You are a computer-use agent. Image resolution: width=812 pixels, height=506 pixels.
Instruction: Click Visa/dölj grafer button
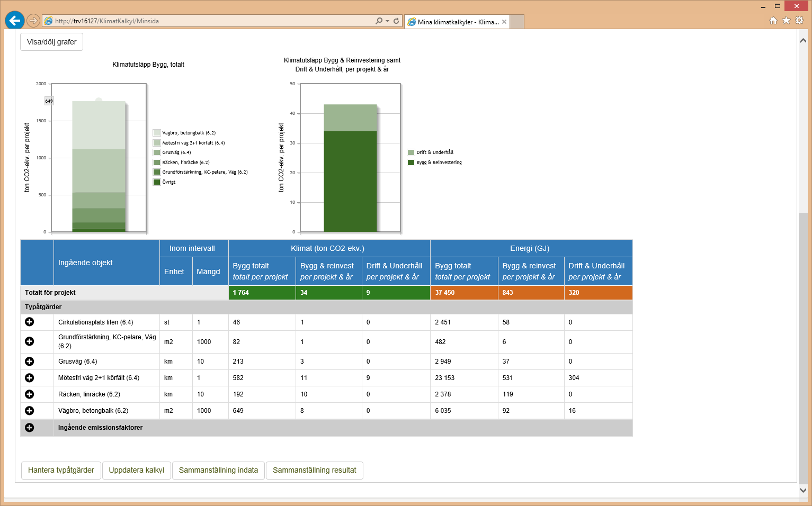pyautogui.click(x=51, y=42)
